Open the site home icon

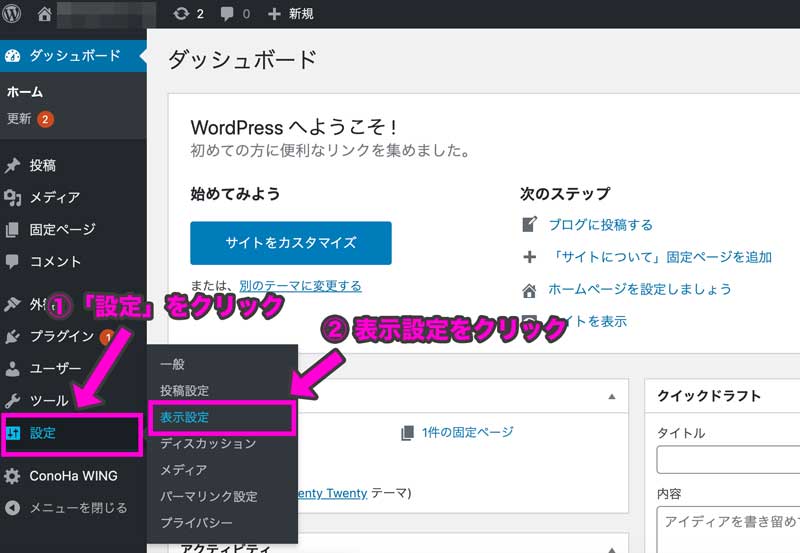click(45, 14)
